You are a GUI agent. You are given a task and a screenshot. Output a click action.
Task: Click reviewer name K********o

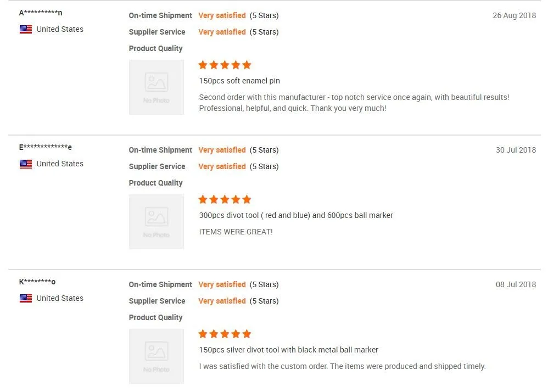click(37, 282)
